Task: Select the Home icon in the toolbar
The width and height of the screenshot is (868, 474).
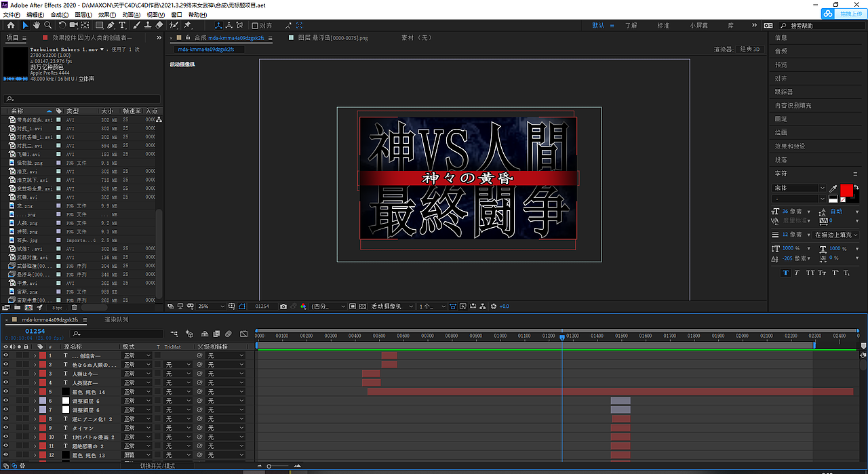Action: (x=11, y=25)
